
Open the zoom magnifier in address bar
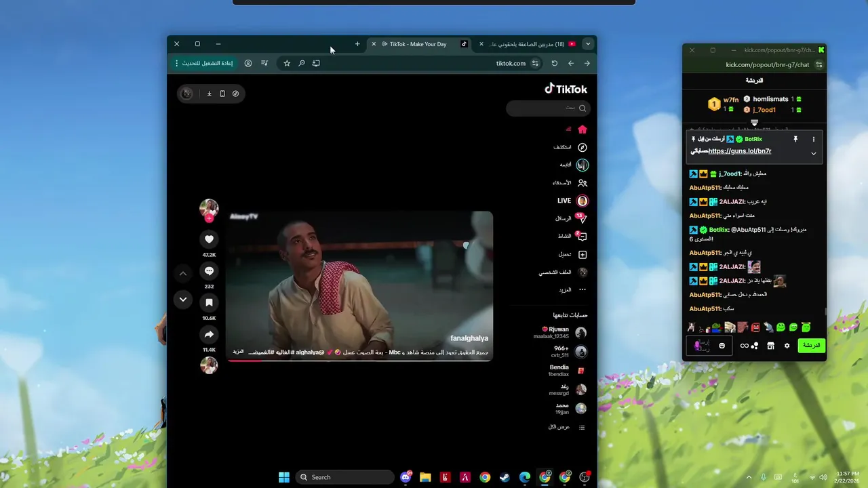[x=302, y=63]
